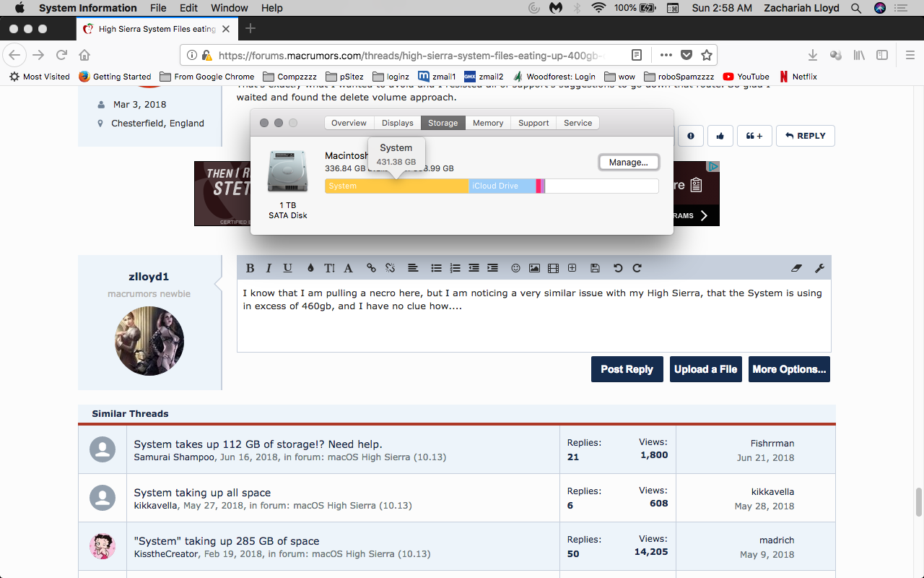
Task: Switch to the Displays tab
Action: pos(398,123)
